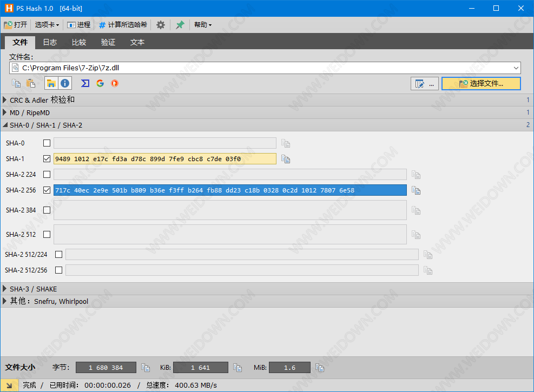Copy the file size in MiB

[319, 368]
